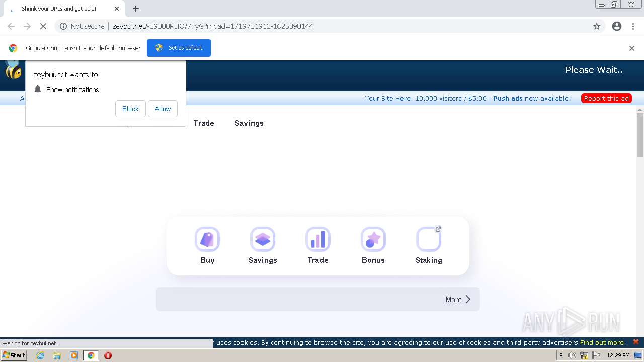Allow notifications from zeybui.net
The height and width of the screenshot is (362, 644).
point(163,109)
